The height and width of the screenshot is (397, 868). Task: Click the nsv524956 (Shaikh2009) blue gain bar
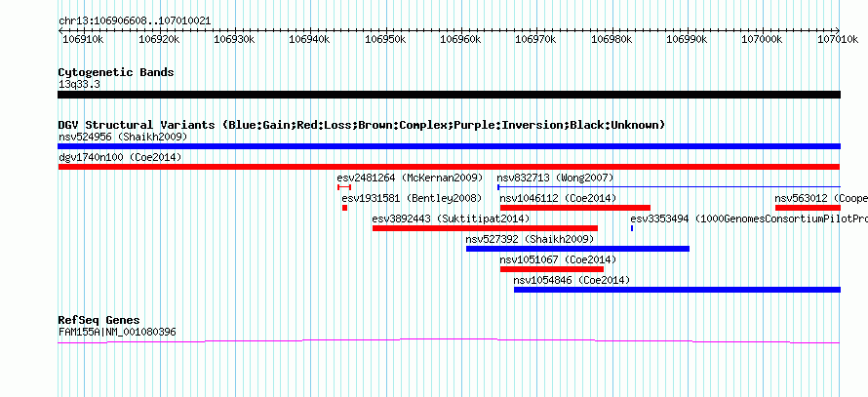(x=449, y=146)
